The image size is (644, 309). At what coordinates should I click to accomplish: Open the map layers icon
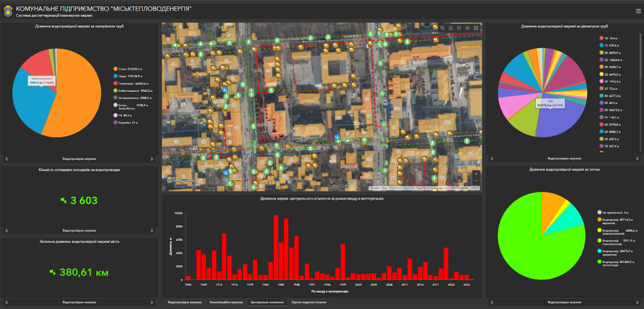(467, 28)
